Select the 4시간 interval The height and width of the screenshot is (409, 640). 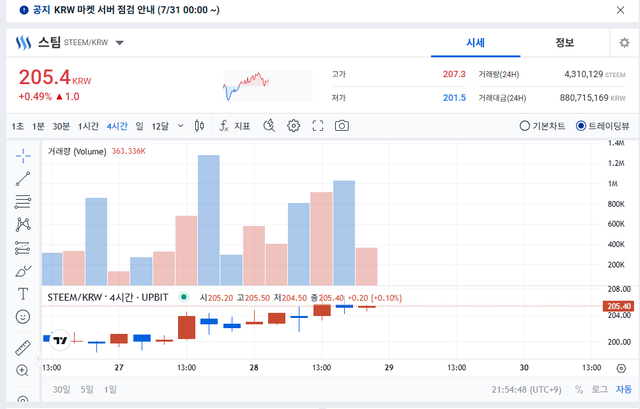coord(117,126)
